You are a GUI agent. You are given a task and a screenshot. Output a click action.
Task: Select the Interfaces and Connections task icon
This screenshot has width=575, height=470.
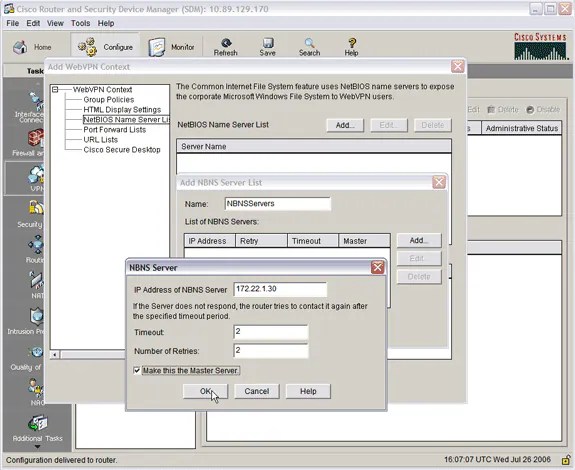click(x=37, y=101)
